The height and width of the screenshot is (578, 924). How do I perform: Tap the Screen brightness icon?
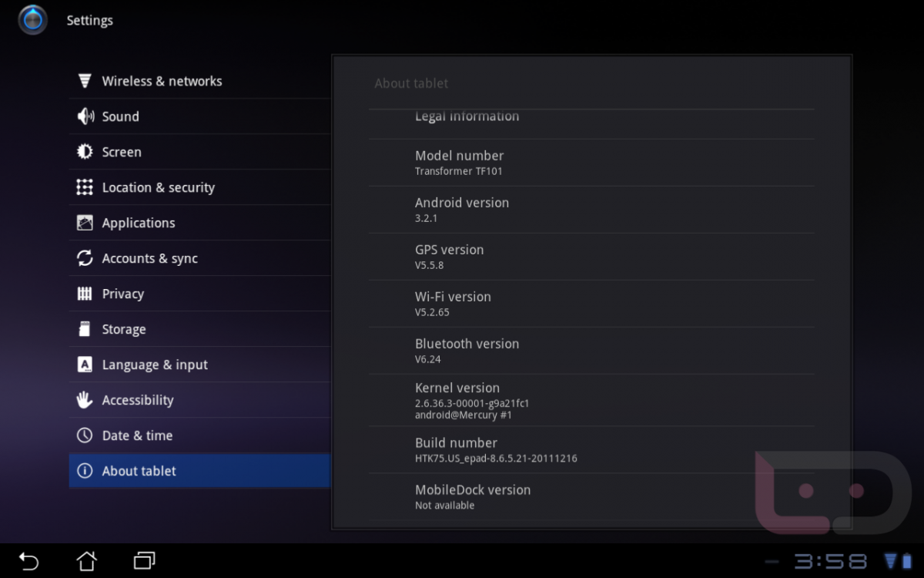click(x=85, y=152)
